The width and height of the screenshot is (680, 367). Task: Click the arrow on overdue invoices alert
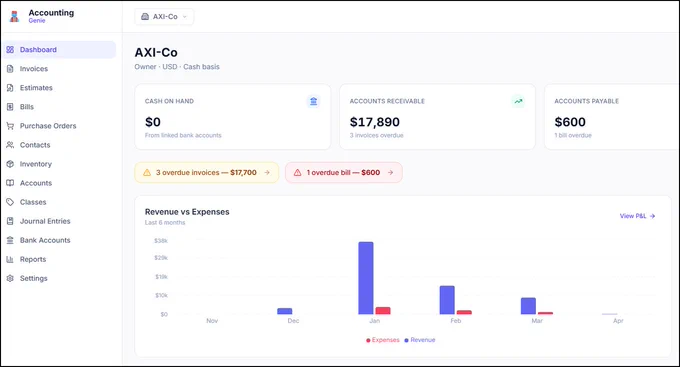coord(267,173)
